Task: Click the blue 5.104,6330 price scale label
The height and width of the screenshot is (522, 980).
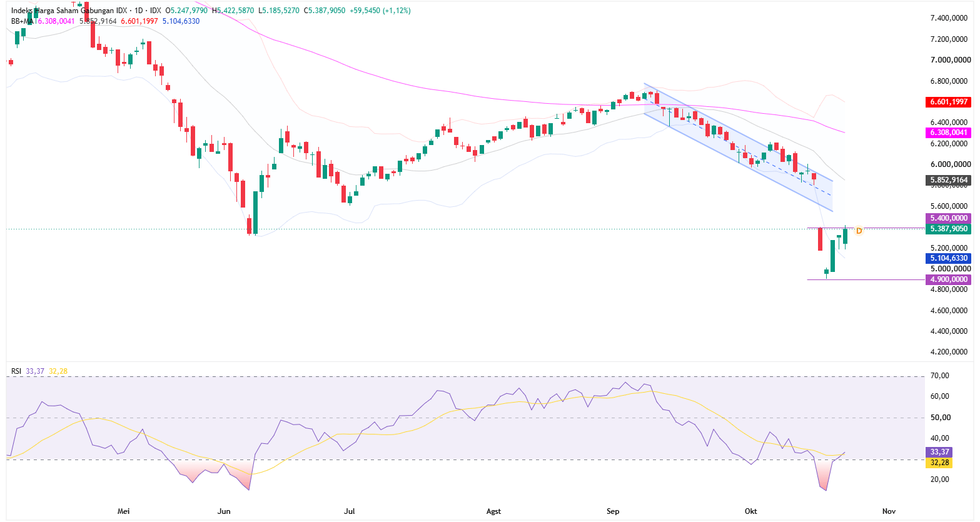Action: (x=949, y=258)
